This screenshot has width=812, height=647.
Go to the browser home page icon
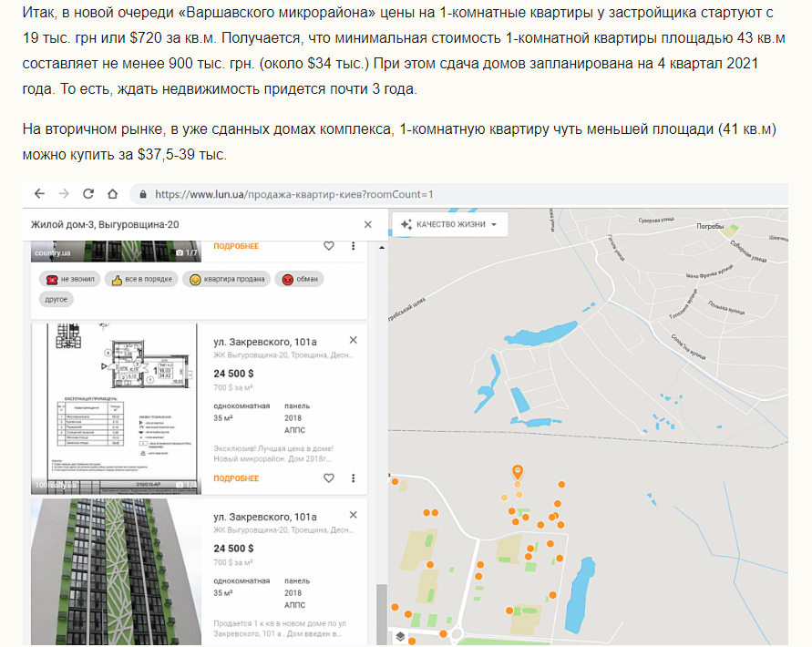pos(112,194)
